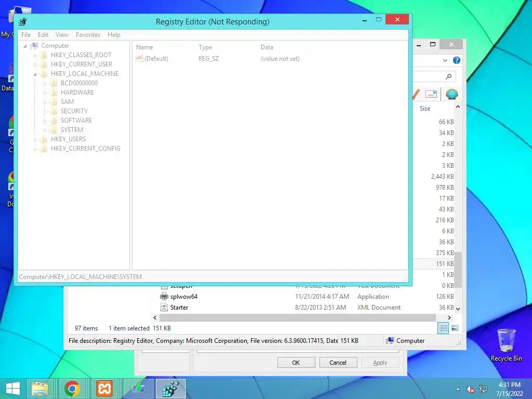Image resolution: width=532 pixels, height=399 pixels.
Task: Expand the SOFTWARE subkey
Action: pos(45,121)
